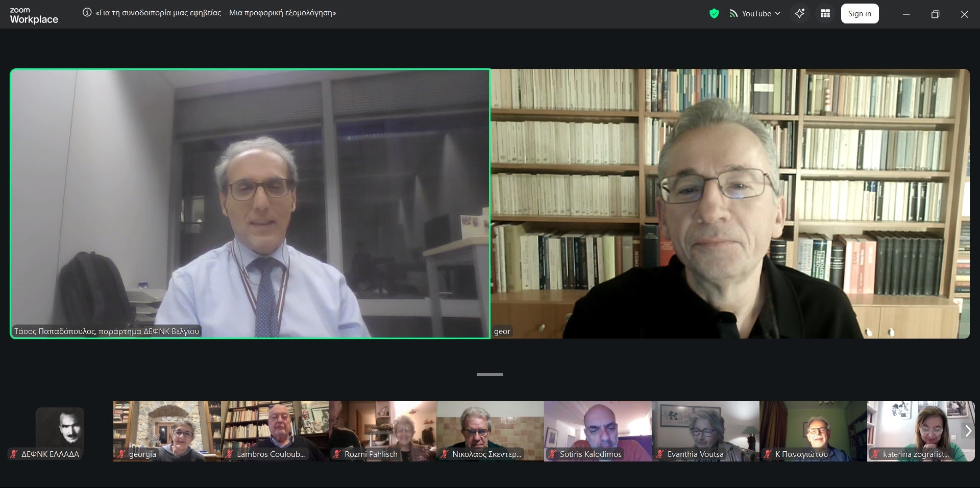Click the meeting title text
Screen dimensions: 980x488
[216, 13]
